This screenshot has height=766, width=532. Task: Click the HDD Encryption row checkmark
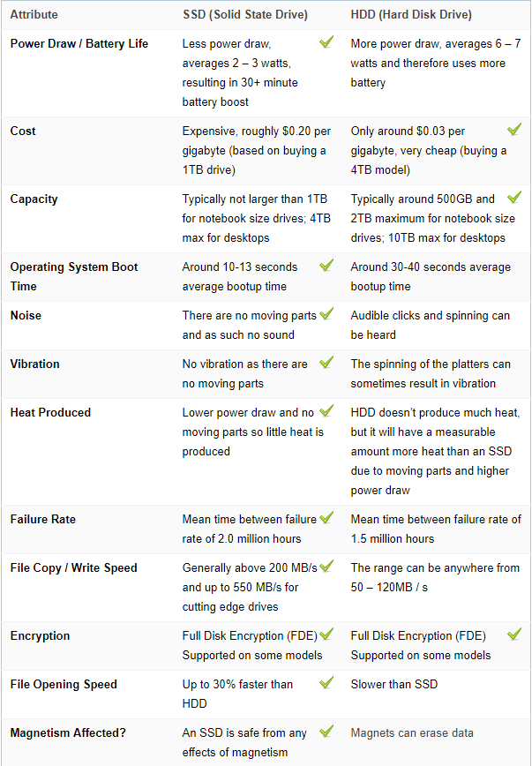[x=514, y=635]
